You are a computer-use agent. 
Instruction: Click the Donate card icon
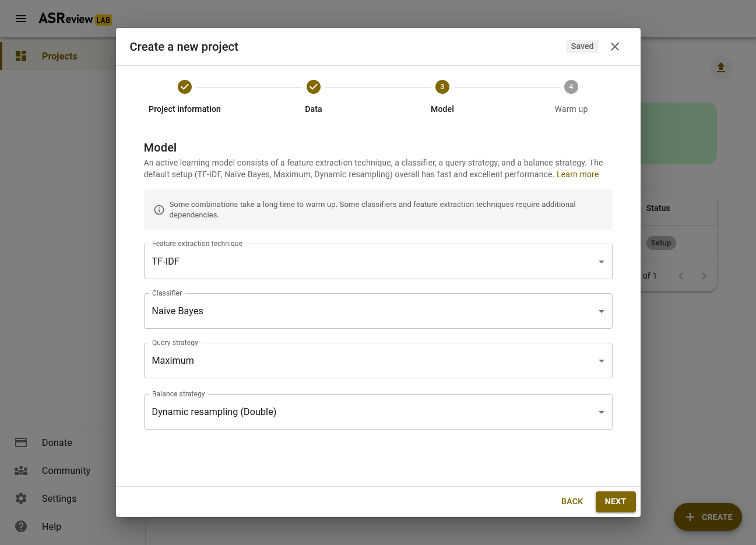[x=21, y=442]
